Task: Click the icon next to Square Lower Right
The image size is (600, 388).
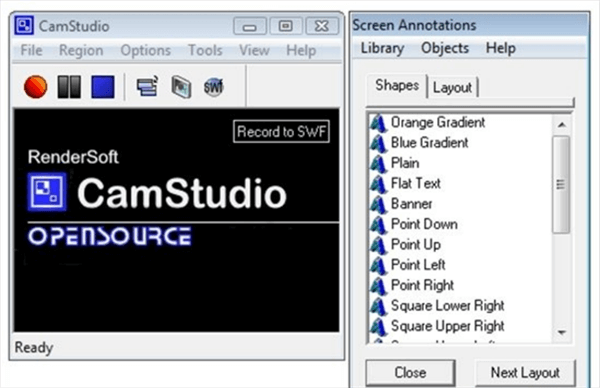Action: pos(378,306)
